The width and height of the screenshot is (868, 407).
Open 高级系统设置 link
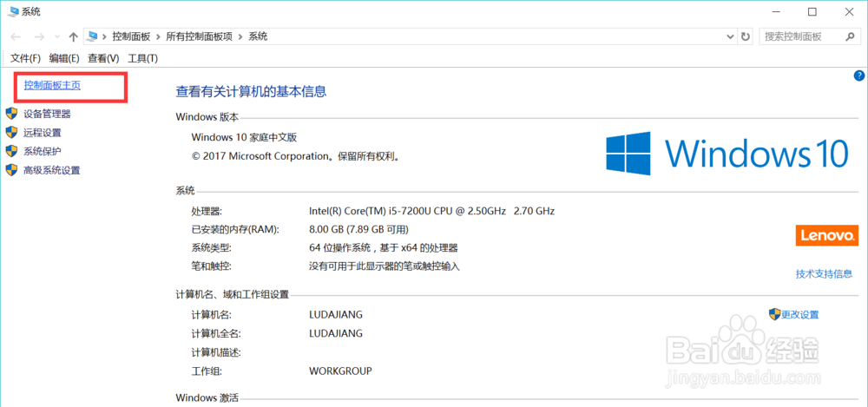click(52, 170)
